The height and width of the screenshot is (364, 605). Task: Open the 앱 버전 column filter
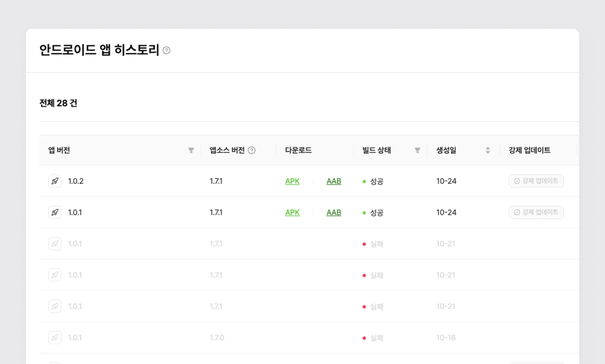point(191,150)
